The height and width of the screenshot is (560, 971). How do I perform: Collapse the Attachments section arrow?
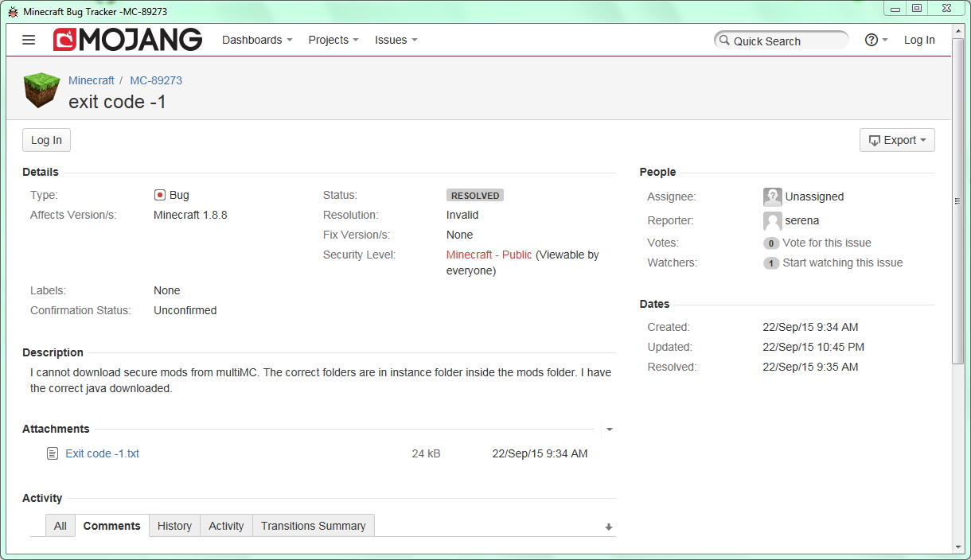609,430
